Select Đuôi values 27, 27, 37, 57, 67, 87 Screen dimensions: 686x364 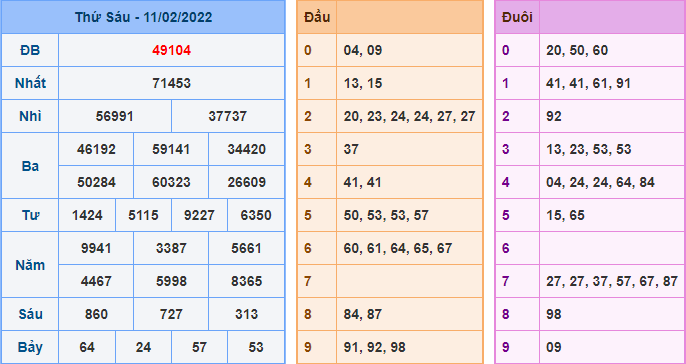click(x=612, y=281)
